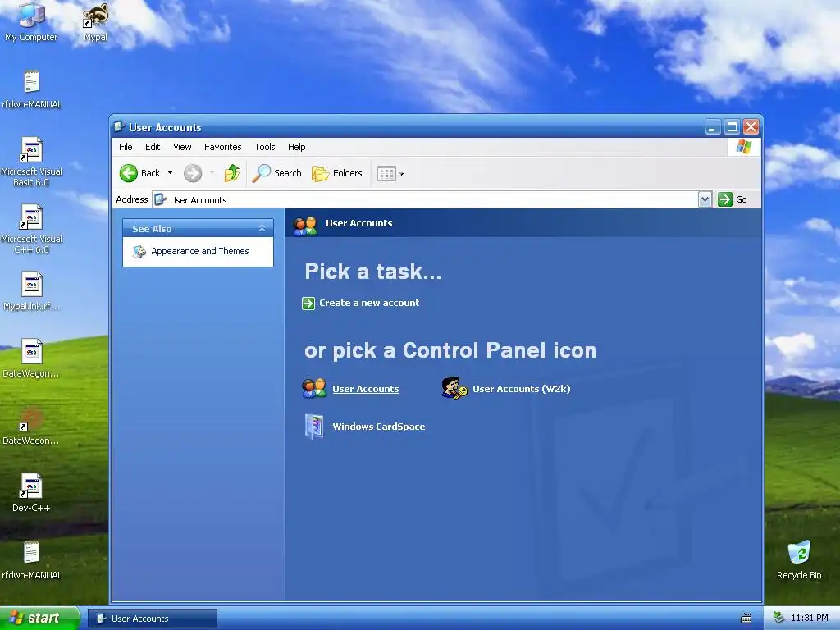Image resolution: width=840 pixels, height=630 pixels.
Task: Open User Accounts (W2k) link
Action: pos(521,389)
